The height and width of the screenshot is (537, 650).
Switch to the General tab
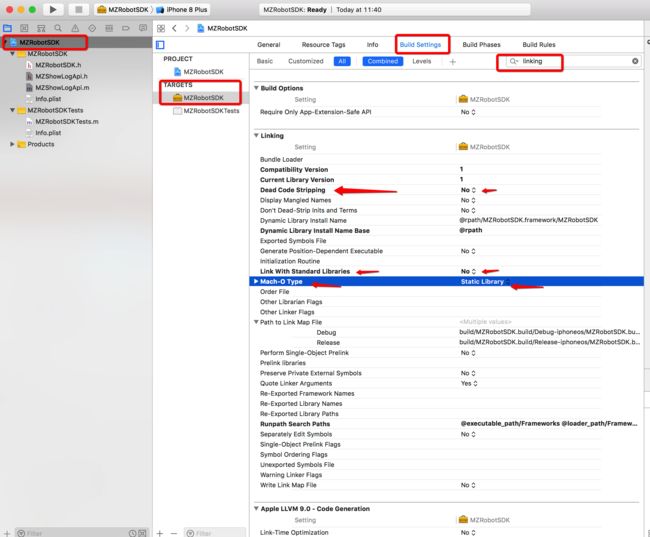269,45
